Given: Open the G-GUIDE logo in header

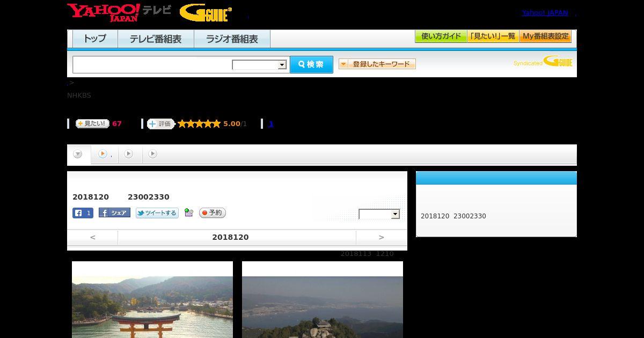Looking at the screenshot, I should (x=206, y=13).
